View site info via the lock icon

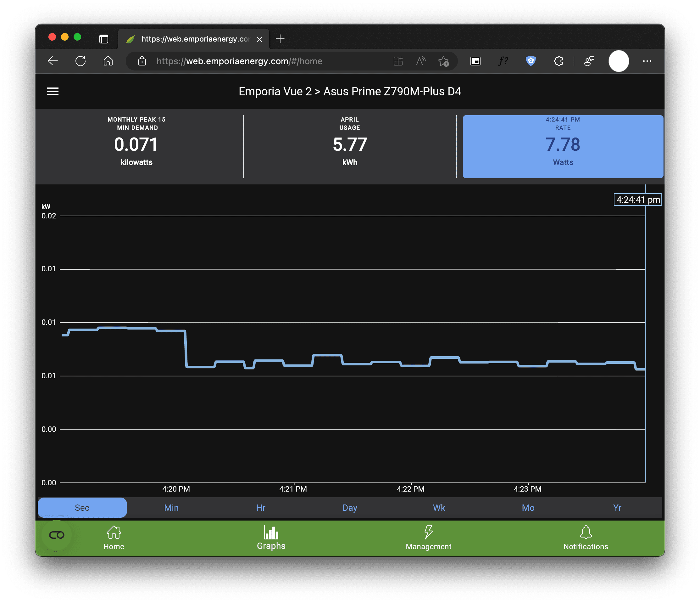point(142,61)
